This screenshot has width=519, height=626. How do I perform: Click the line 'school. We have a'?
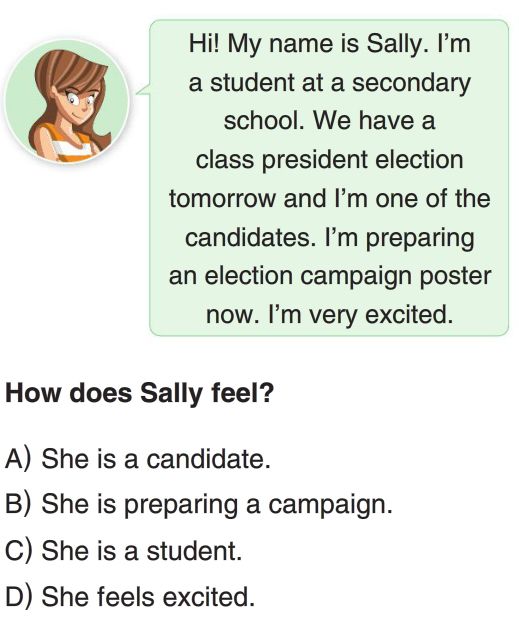tap(329, 121)
